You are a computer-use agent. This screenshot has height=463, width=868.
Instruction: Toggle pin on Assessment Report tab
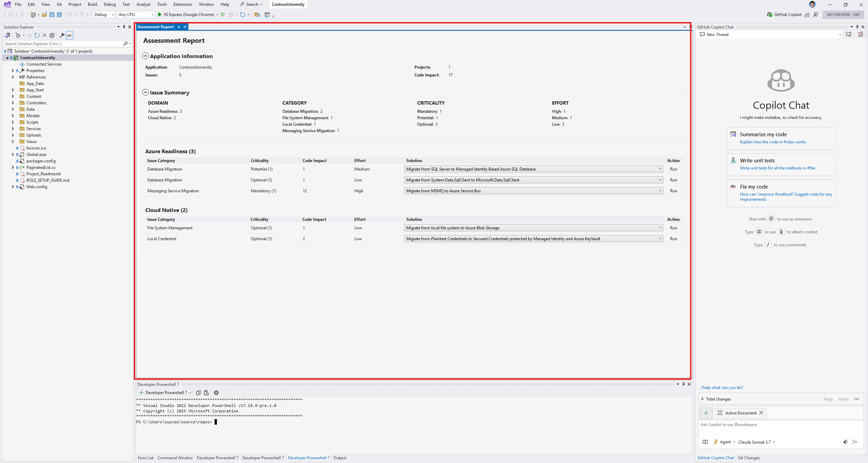pyautogui.click(x=179, y=27)
